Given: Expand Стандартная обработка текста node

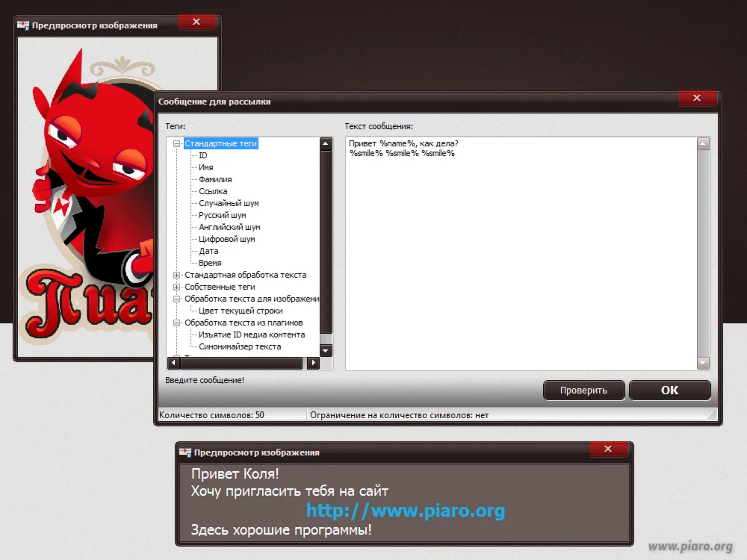Looking at the screenshot, I should pos(176,275).
